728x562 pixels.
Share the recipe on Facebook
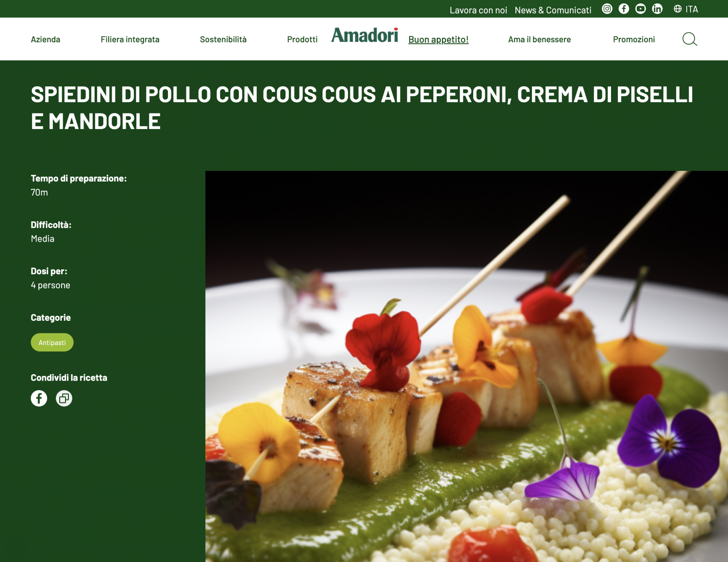39,398
